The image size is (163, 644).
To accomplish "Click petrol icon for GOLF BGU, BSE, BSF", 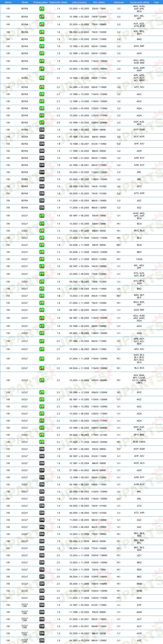I will pyautogui.click(x=42, y=303).
